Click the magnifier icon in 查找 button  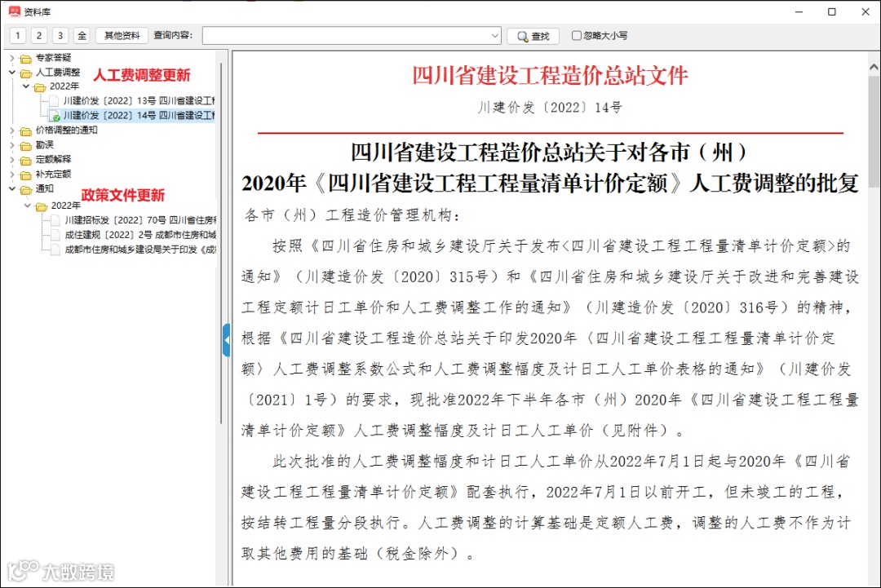coord(523,37)
